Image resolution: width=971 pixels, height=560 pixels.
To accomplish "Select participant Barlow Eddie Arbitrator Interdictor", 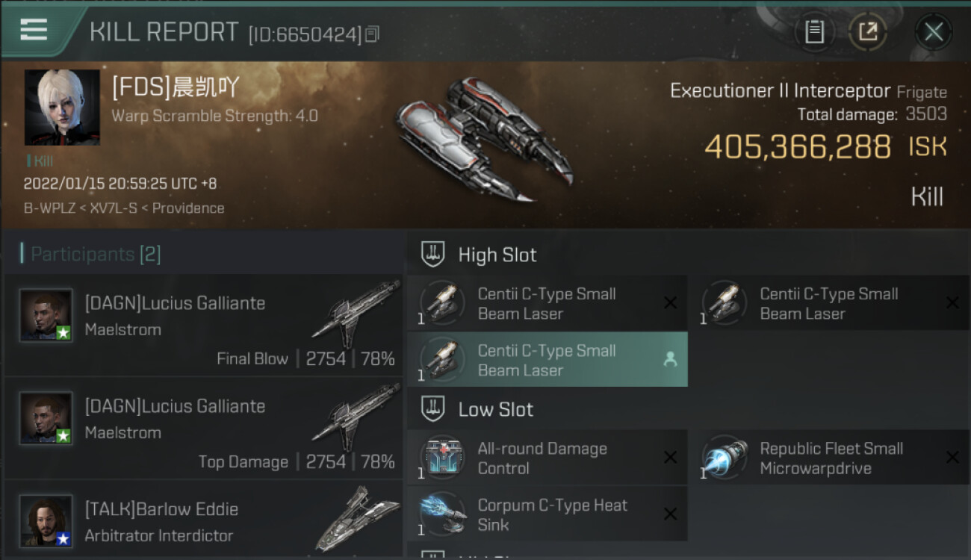I will tap(204, 520).
